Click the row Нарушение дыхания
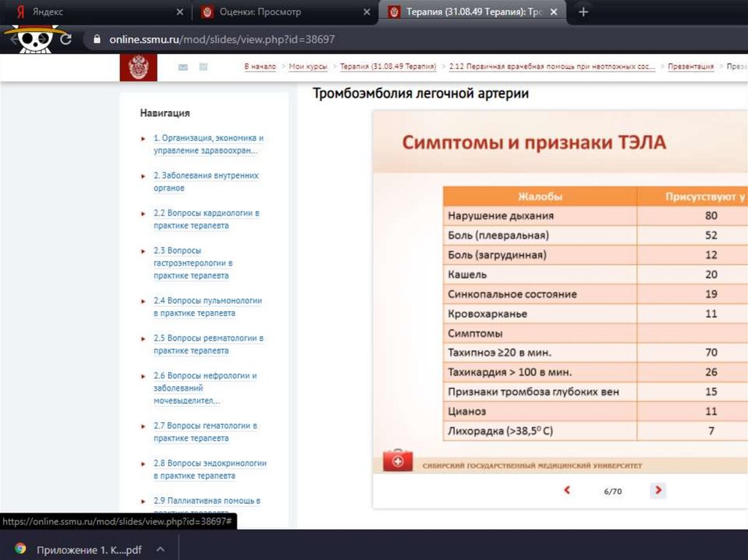This screenshot has height=560, width=748. (596, 215)
